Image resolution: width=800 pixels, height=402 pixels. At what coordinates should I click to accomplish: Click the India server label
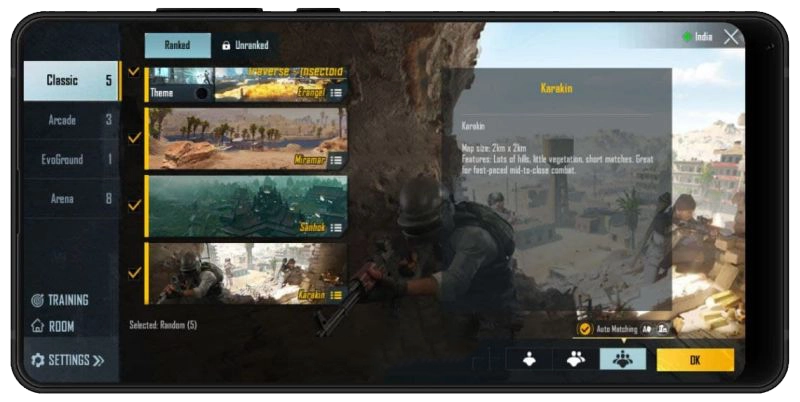[704, 37]
